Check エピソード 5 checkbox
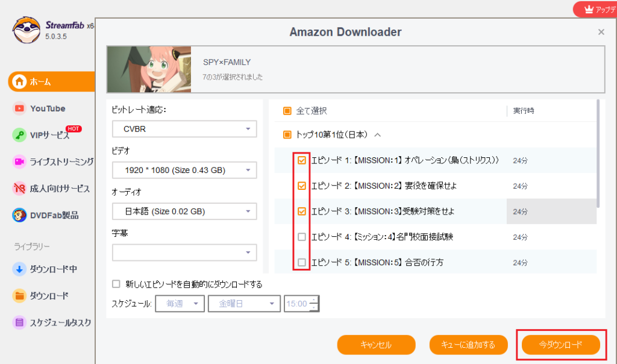Viewport: 617px width, 364px height. tap(302, 263)
